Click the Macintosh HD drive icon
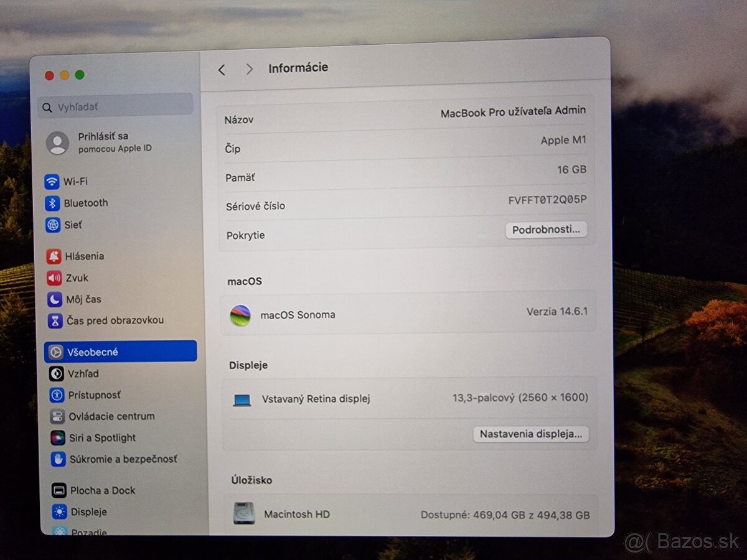Viewport: 747px width, 560px height. 243,513
